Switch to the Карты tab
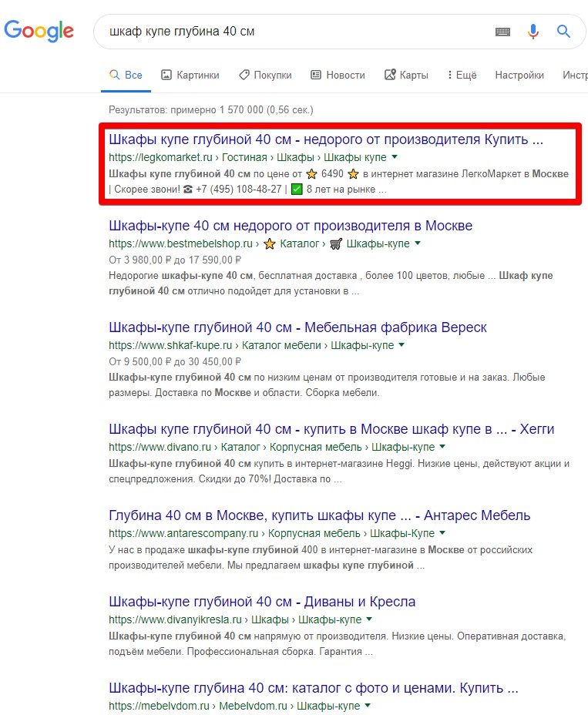The width and height of the screenshot is (588, 715). coord(406,76)
